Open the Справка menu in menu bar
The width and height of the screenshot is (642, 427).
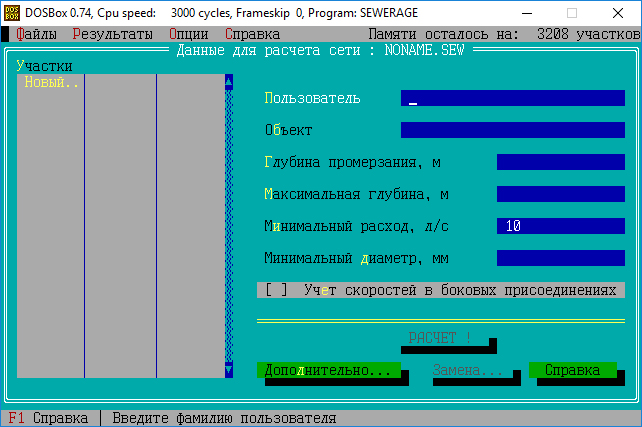click(x=252, y=34)
